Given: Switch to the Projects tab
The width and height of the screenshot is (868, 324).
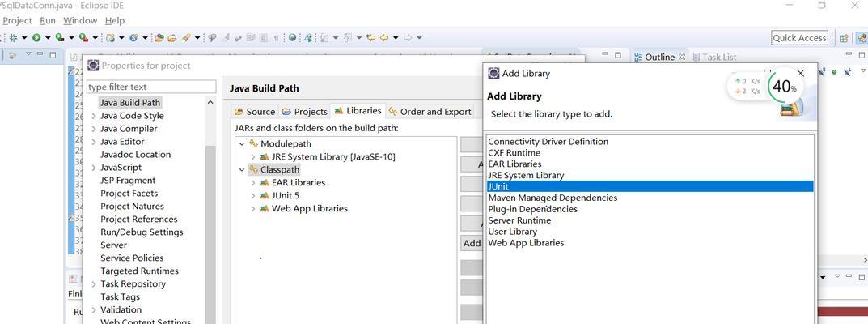Looking at the screenshot, I should point(304,111).
